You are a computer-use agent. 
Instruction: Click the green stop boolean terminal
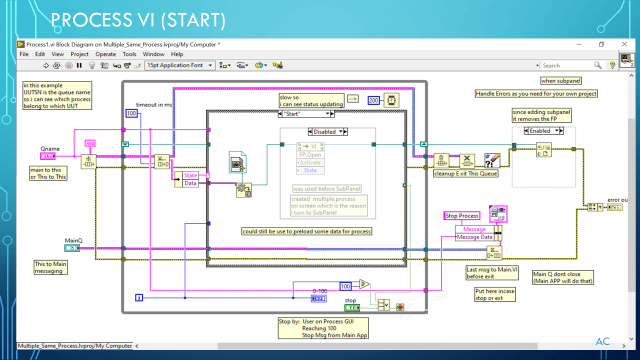tap(352, 307)
